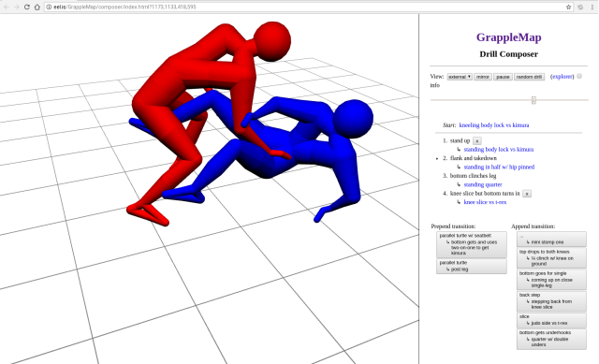Click the blue fighter's head in 3D view
This screenshot has height=364, width=599.
click(x=353, y=119)
